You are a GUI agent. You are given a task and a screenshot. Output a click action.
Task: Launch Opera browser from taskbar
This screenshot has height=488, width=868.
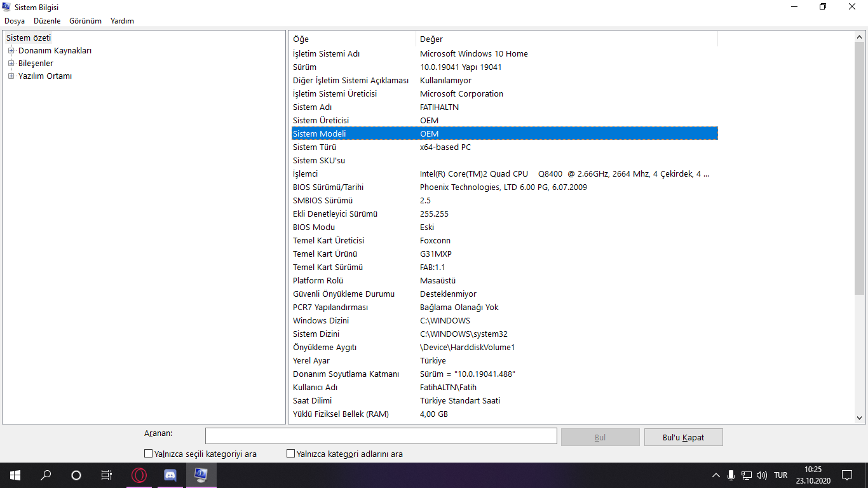(140, 475)
